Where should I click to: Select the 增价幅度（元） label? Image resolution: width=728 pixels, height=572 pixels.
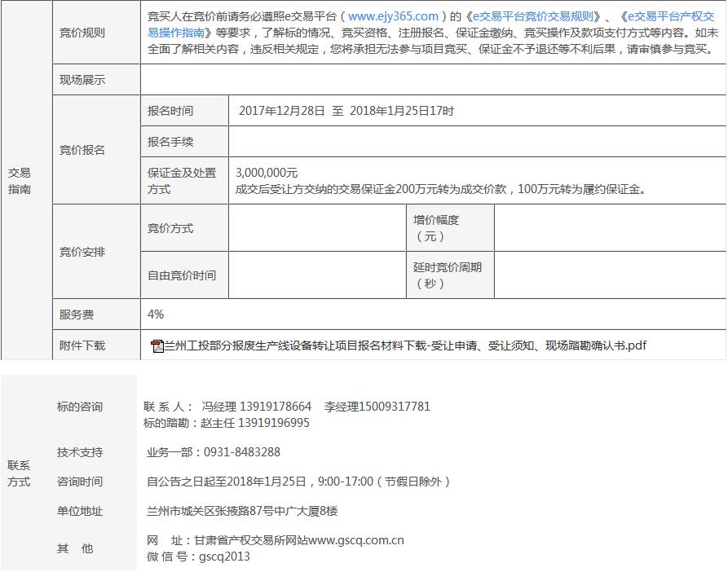point(436,228)
